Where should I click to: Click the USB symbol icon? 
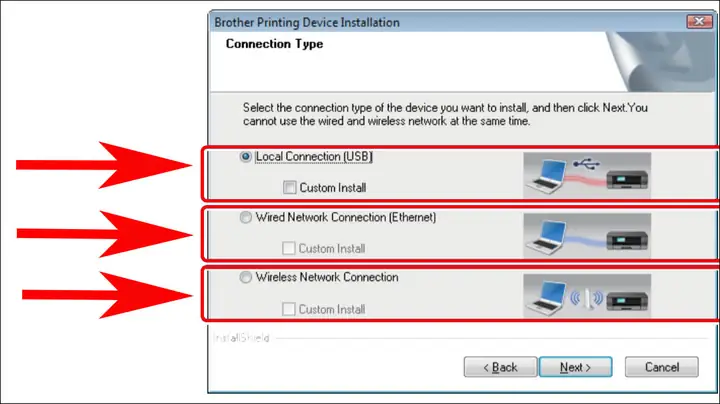[586, 163]
